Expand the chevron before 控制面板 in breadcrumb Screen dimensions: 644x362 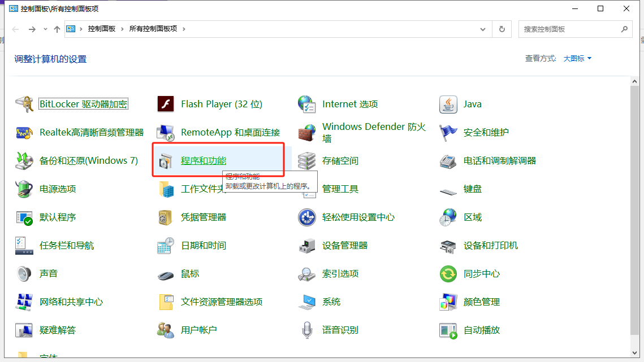click(81, 29)
